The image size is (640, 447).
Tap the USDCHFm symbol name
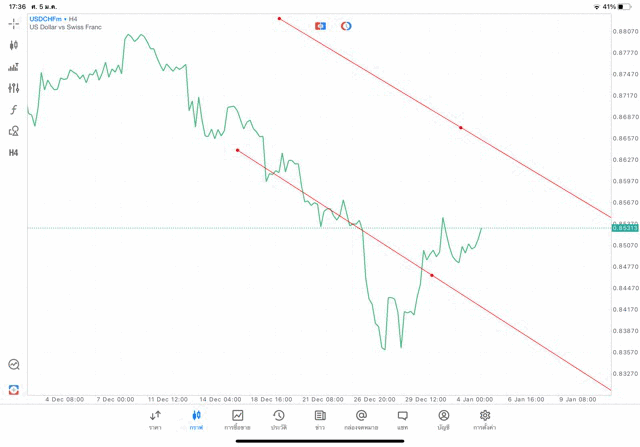tap(46, 19)
